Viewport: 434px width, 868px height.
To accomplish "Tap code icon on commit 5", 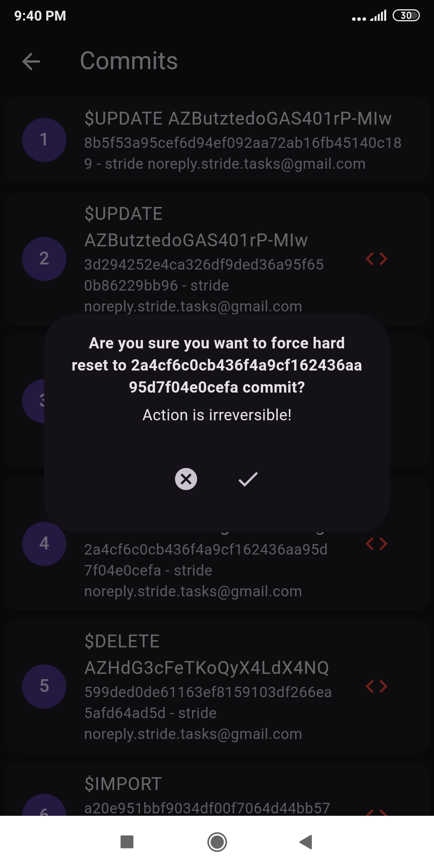I will 377,686.
